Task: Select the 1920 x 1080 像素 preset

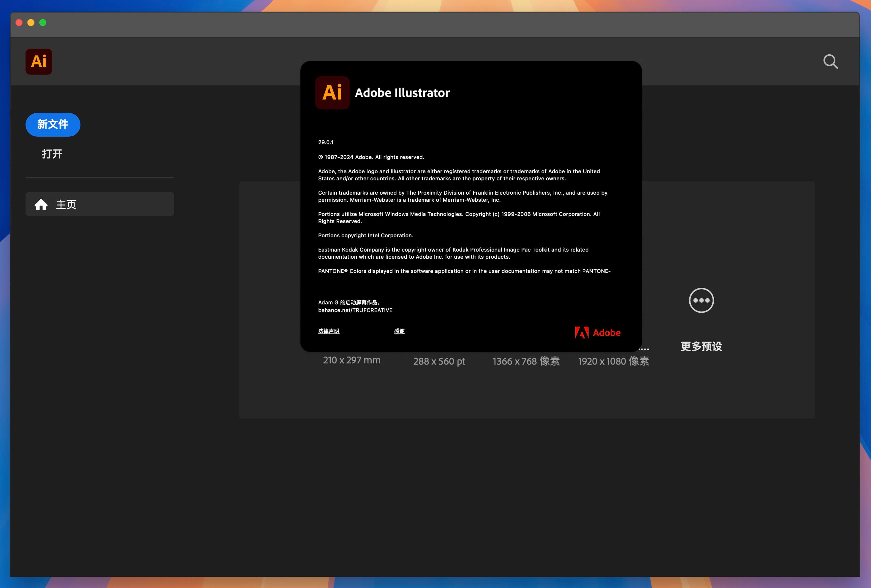Action: pyautogui.click(x=613, y=361)
